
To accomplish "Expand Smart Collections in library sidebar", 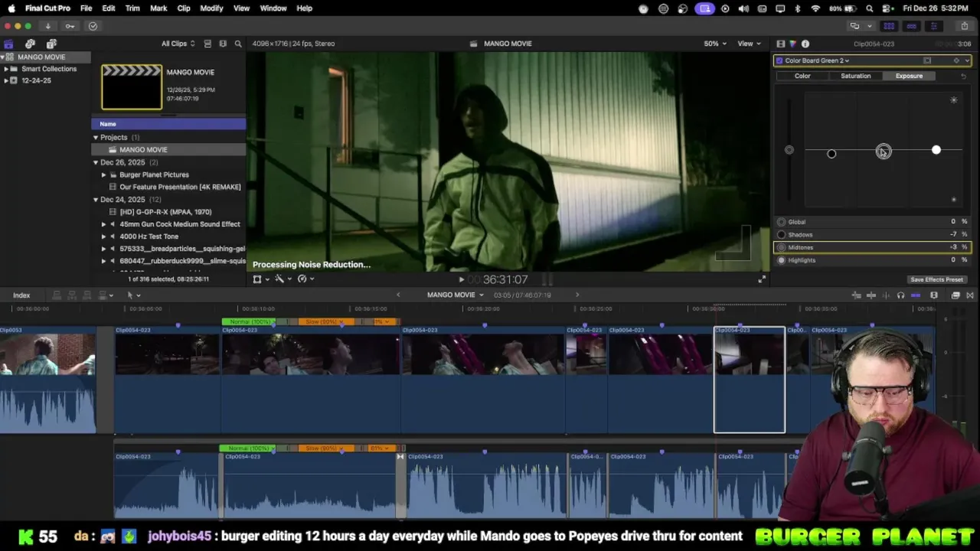I will point(5,69).
